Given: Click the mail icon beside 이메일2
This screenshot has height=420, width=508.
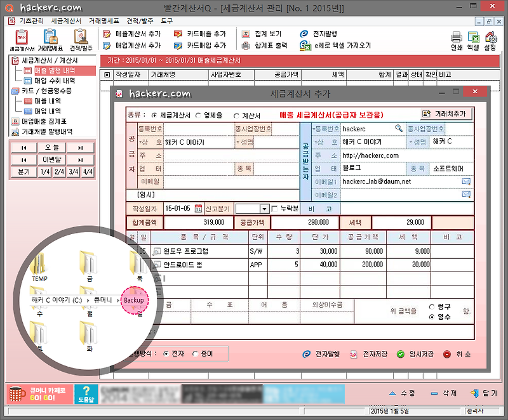Looking at the screenshot, I should (466, 194).
